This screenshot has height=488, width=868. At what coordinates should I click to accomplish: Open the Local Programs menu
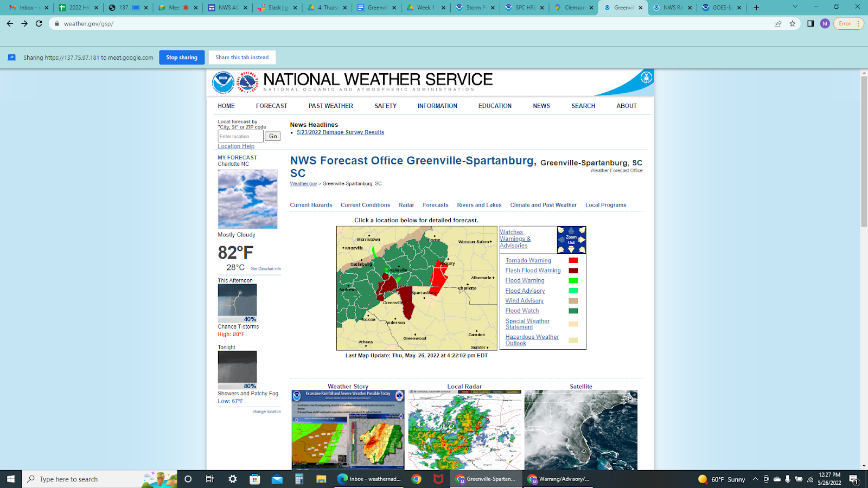605,205
